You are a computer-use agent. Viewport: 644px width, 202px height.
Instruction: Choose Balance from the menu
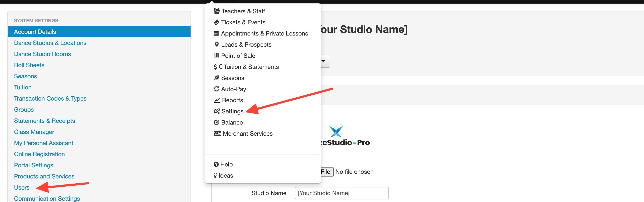click(x=232, y=123)
